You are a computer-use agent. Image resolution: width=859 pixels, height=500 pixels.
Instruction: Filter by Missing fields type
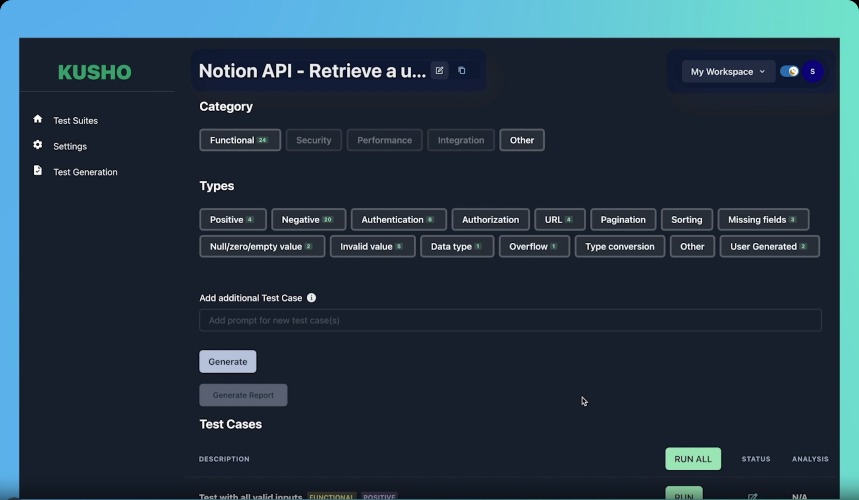tap(763, 220)
